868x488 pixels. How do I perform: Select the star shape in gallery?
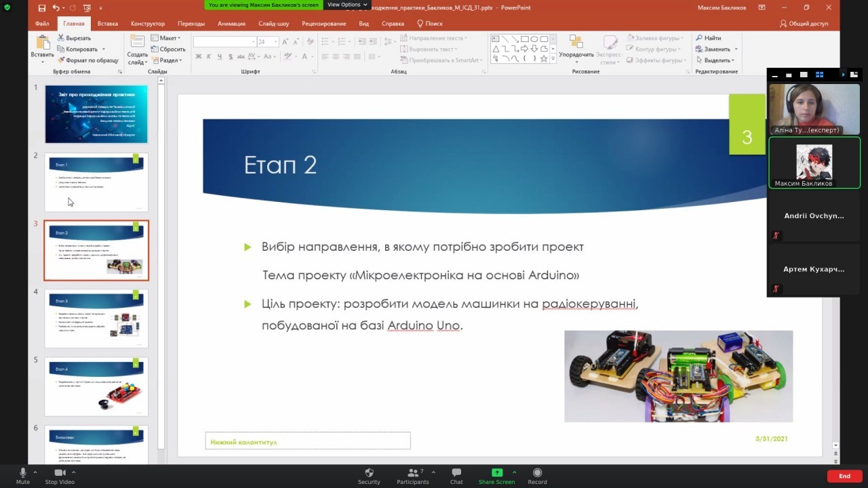544,58
